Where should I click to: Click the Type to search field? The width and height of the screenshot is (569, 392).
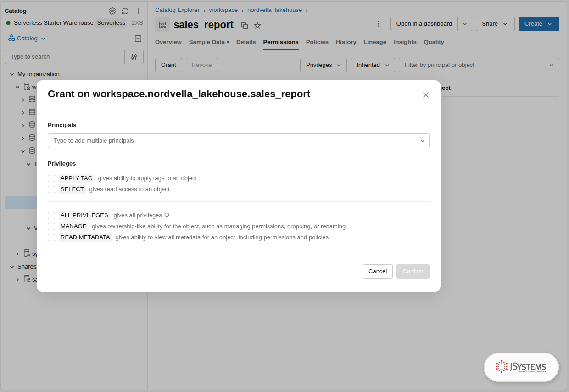pyautogui.click(x=65, y=57)
